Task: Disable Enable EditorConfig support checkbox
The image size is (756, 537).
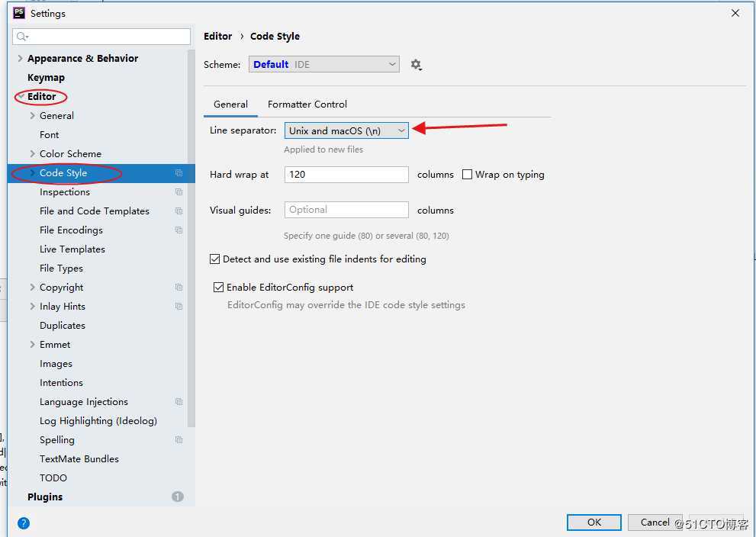Action: pos(218,288)
